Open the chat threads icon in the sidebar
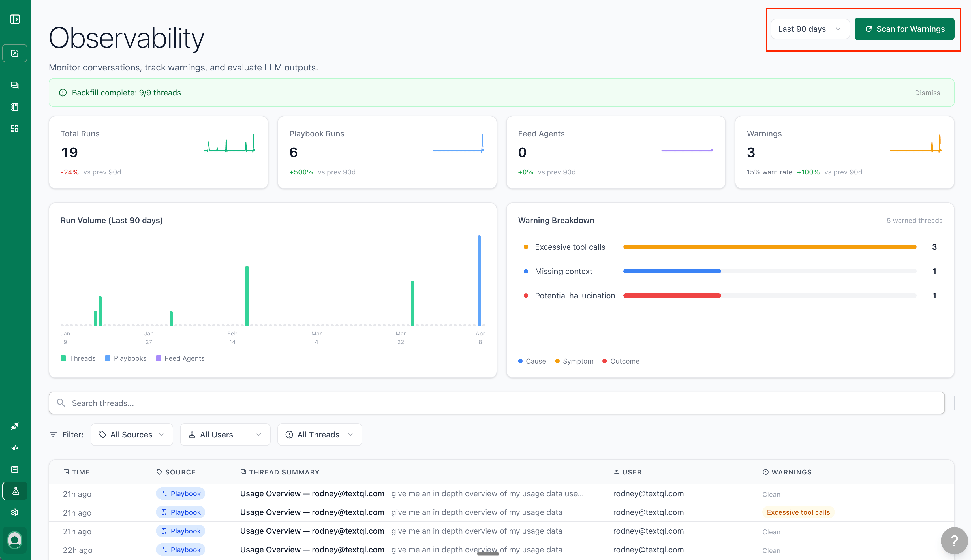 click(x=15, y=85)
